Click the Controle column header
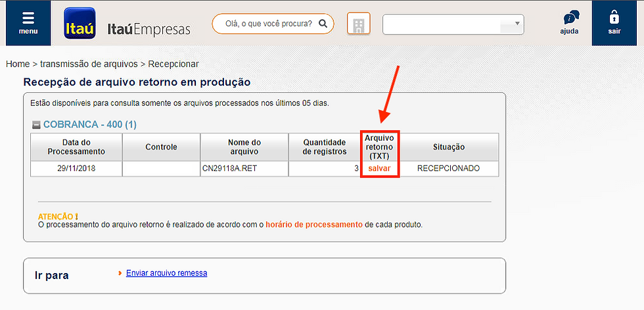 pyautogui.click(x=161, y=147)
